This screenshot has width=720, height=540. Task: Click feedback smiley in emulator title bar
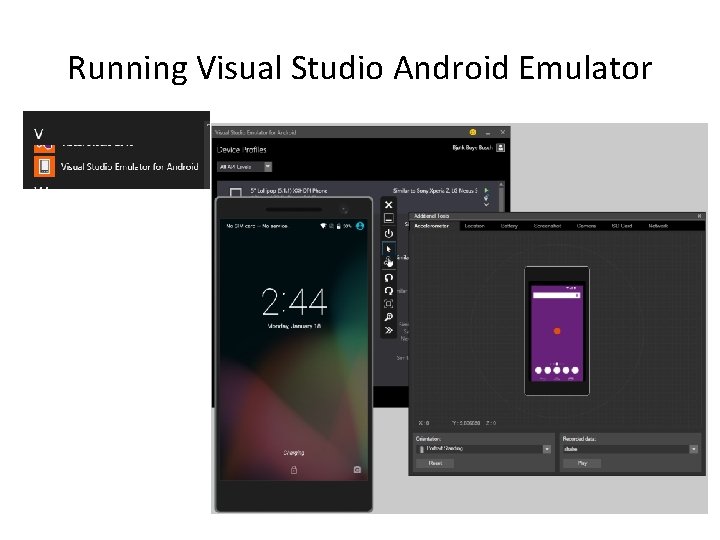pyautogui.click(x=472, y=132)
